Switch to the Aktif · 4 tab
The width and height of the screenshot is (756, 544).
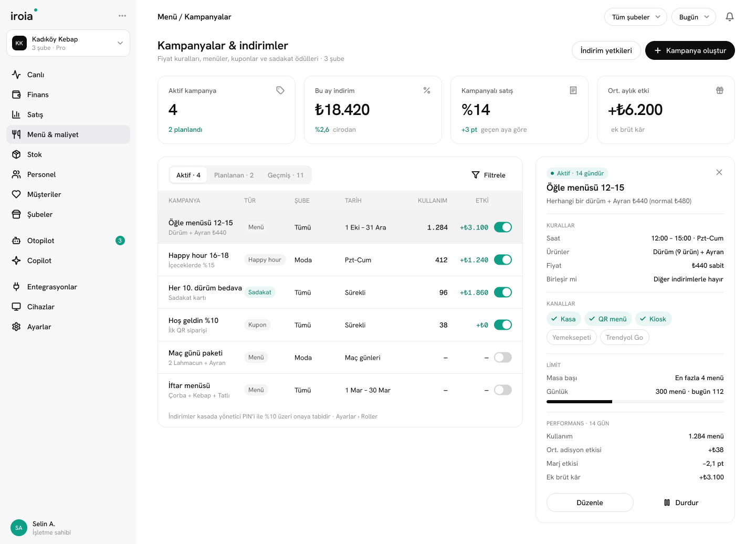click(x=188, y=175)
